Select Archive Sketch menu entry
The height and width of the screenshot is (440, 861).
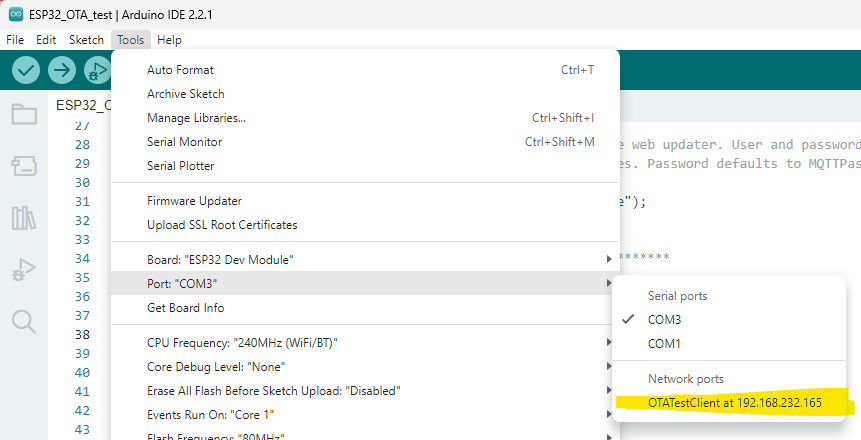coord(365,94)
